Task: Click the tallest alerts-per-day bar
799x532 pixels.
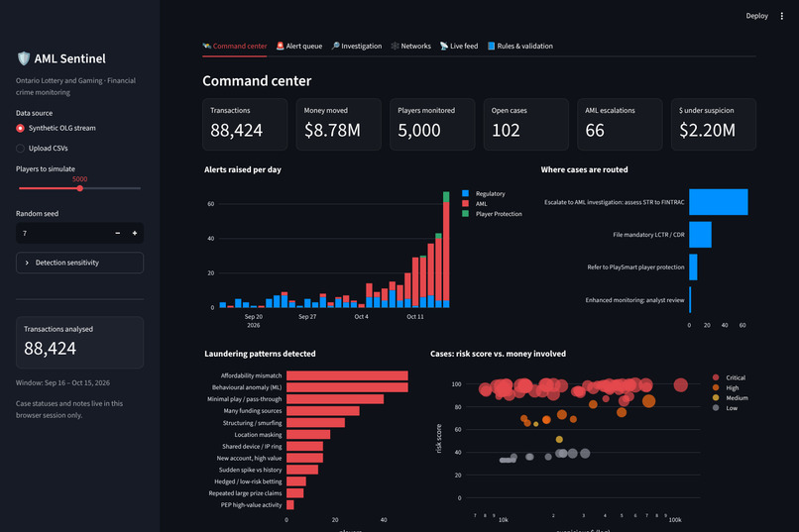Action: point(446,250)
